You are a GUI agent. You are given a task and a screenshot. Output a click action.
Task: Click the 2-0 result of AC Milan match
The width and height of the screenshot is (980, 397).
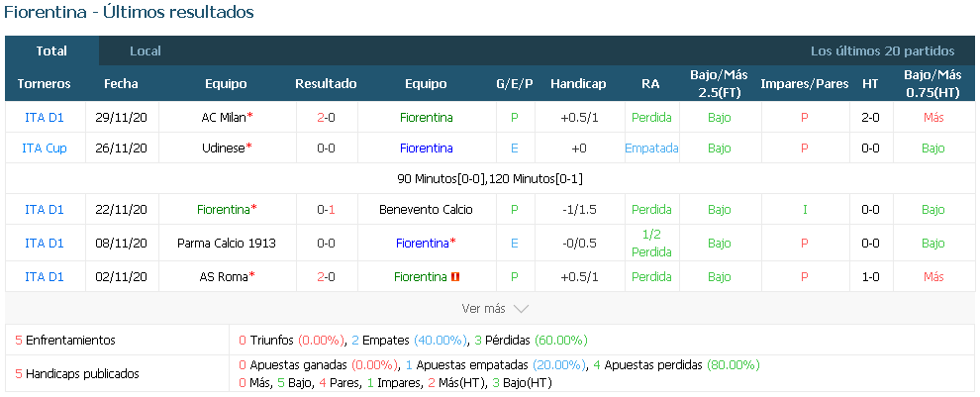(326, 117)
